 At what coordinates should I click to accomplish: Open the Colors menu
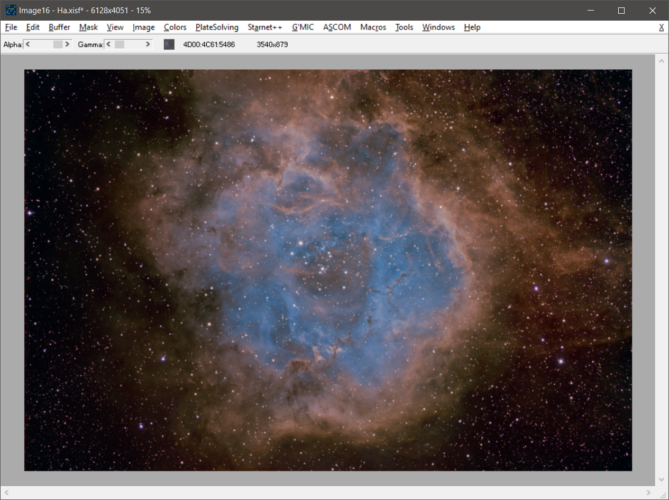pos(175,27)
